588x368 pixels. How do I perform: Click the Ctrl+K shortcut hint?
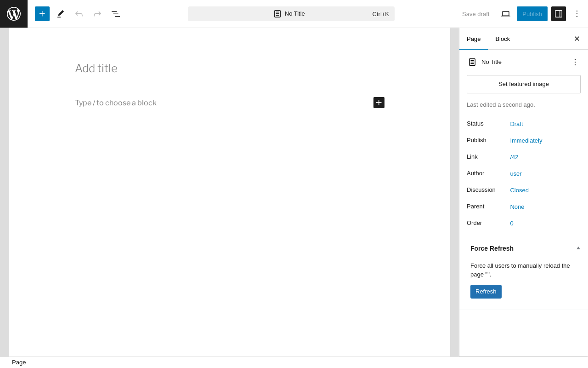click(x=380, y=14)
